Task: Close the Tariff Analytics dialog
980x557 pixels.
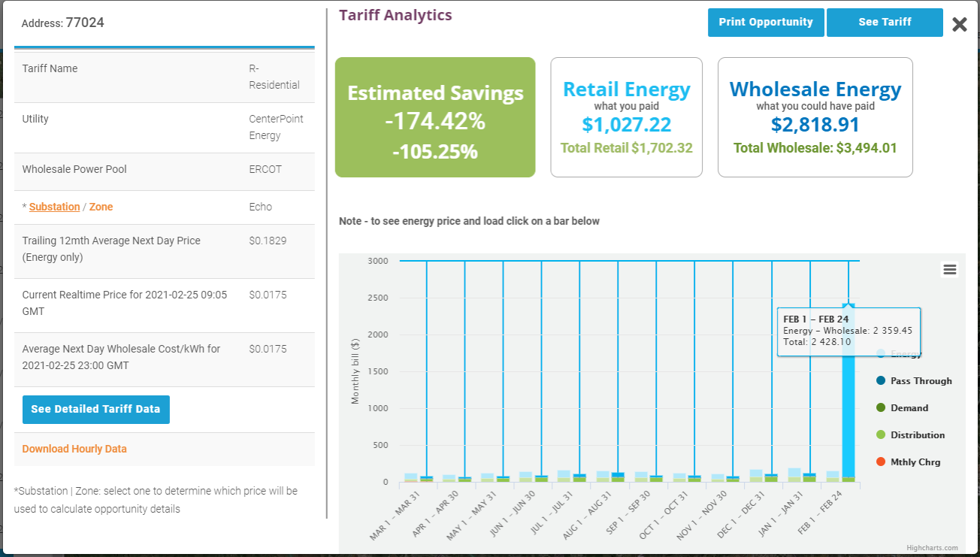Action: pos(959,24)
